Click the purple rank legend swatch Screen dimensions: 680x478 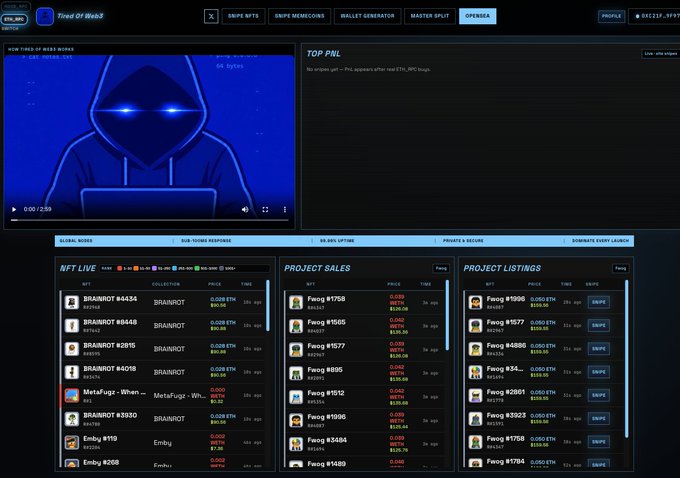[154, 268]
